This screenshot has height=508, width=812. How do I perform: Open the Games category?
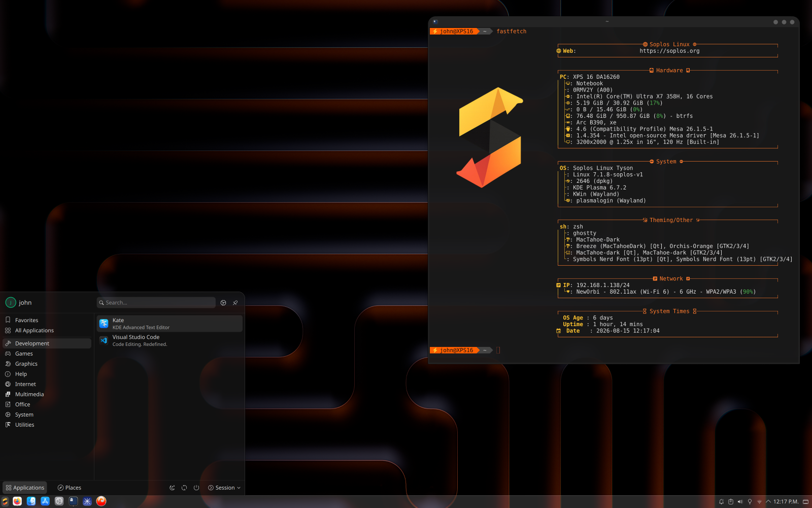(47, 354)
